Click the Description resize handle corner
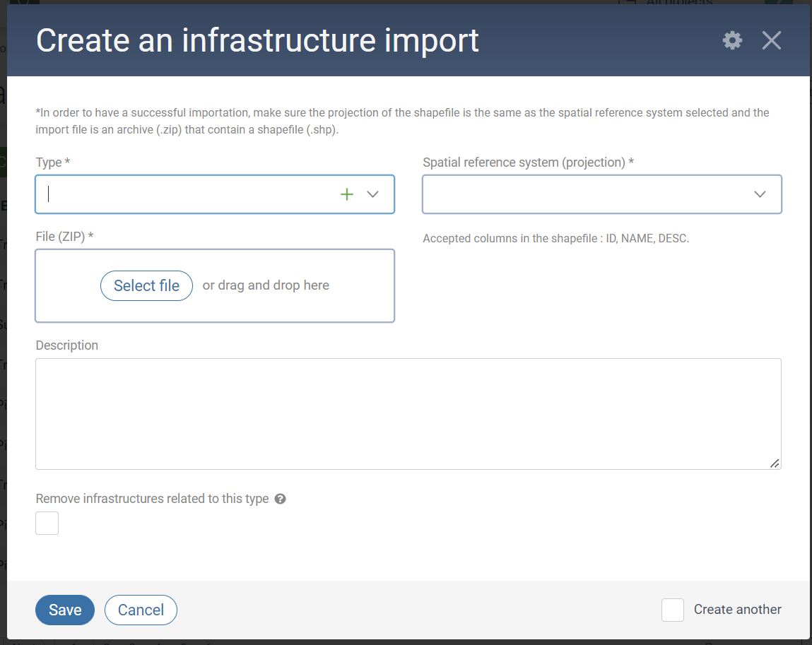 [775, 463]
